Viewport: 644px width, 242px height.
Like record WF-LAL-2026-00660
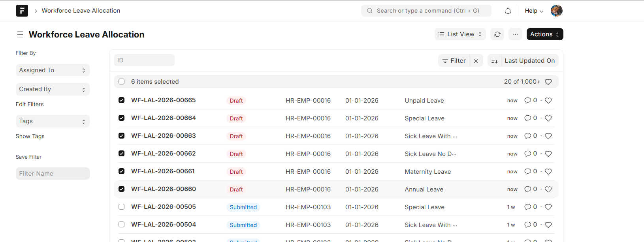[x=548, y=189]
